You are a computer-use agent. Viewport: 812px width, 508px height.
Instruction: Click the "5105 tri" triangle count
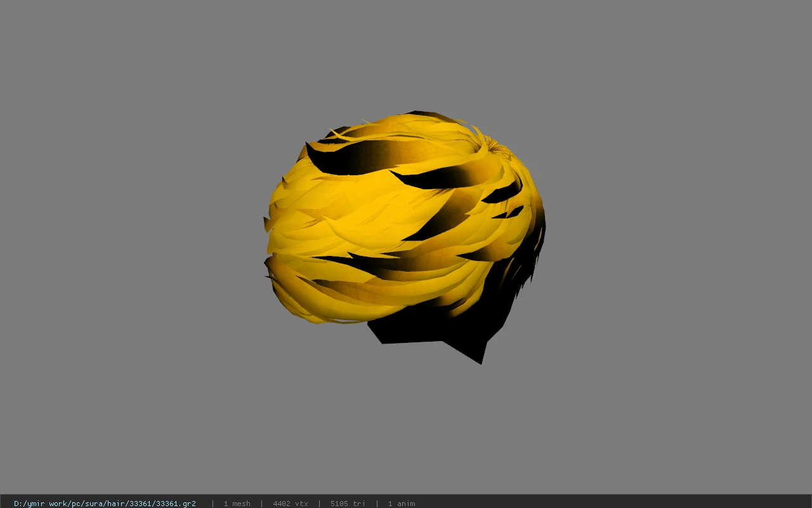[348, 504]
